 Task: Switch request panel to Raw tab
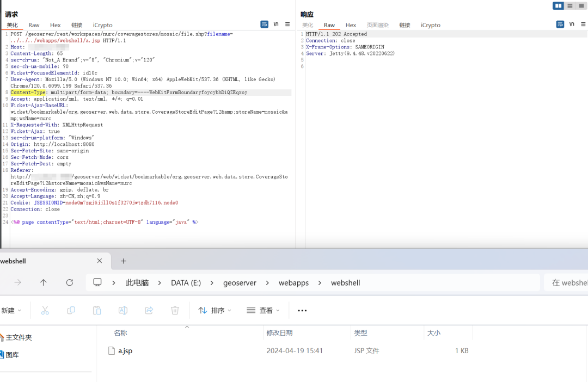point(34,25)
